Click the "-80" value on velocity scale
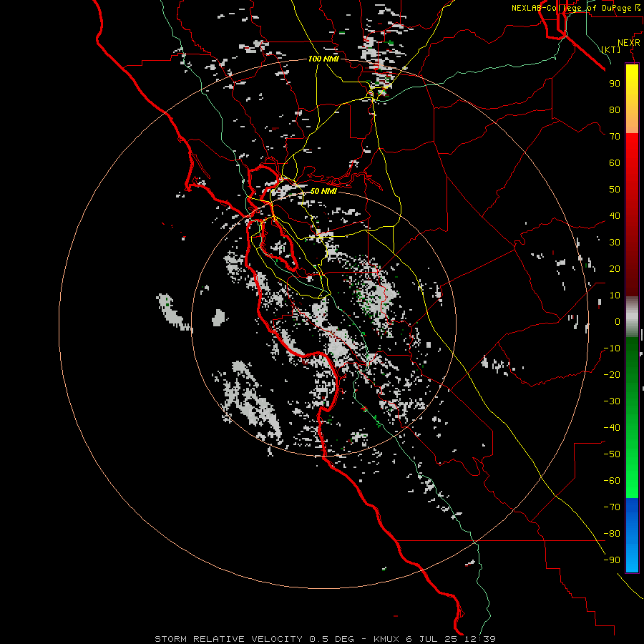This screenshot has width=644, height=644. (x=612, y=534)
